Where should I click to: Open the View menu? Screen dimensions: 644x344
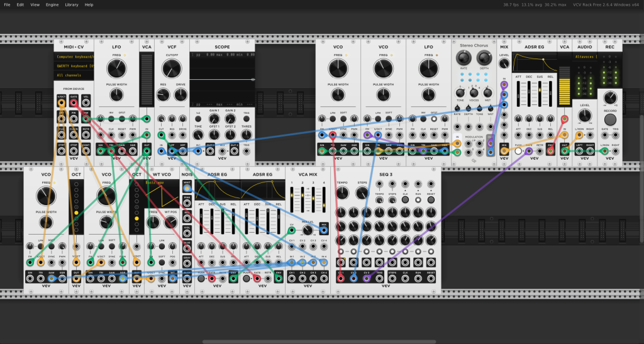[x=35, y=4]
